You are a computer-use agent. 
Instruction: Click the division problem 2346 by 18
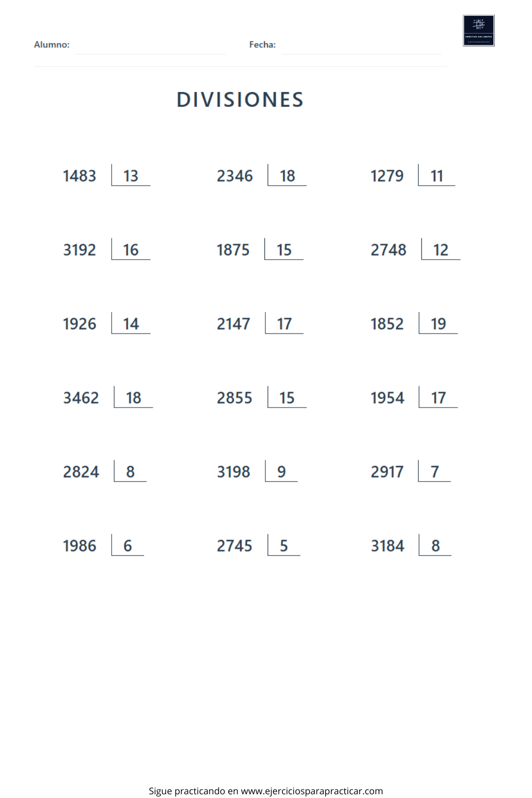click(x=262, y=176)
